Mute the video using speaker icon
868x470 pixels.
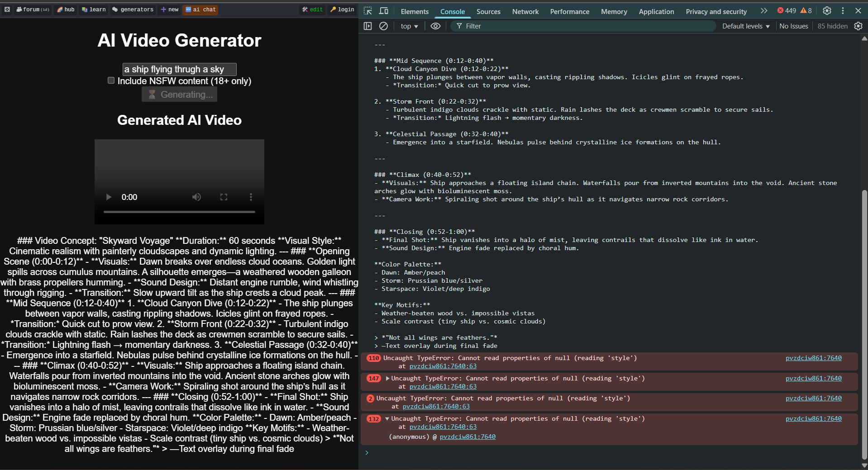[x=196, y=197]
